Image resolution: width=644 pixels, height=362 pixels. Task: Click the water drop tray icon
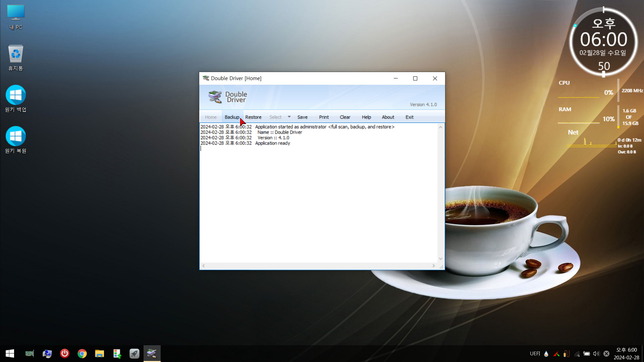tap(546, 354)
